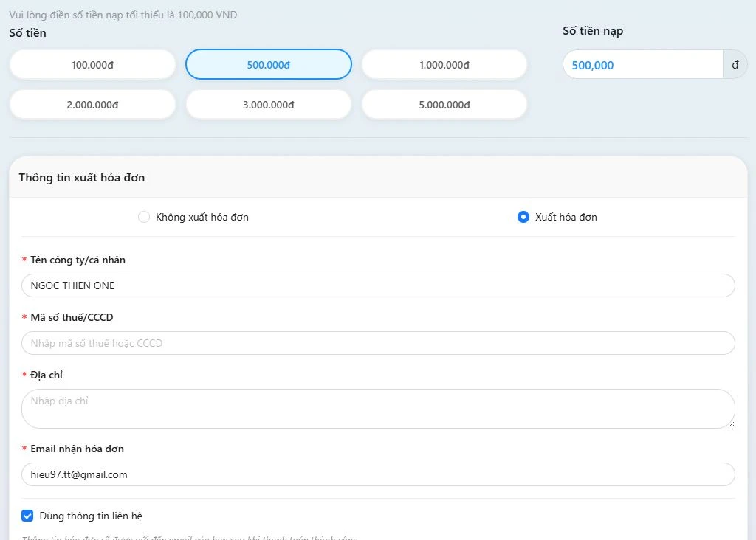Select the Không xuất hóa đơn radio
Viewport: 756px width, 540px height.
(145, 217)
